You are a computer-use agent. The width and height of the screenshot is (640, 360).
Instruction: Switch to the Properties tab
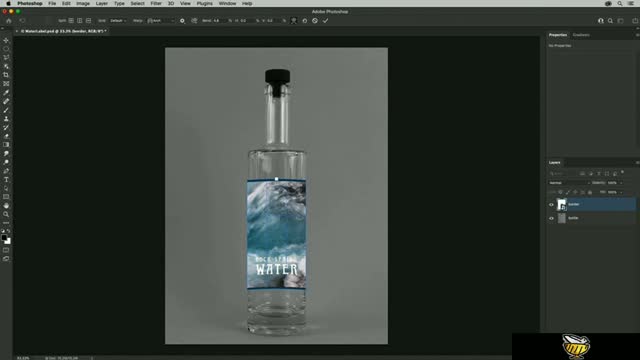(x=558, y=35)
